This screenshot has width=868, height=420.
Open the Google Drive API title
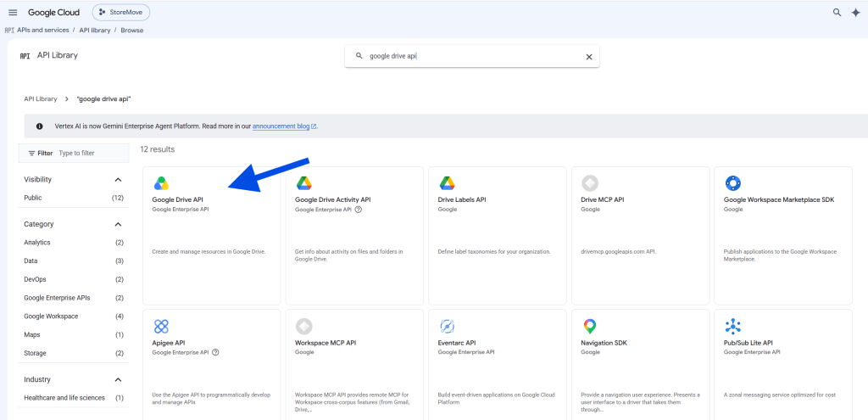click(177, 199)
